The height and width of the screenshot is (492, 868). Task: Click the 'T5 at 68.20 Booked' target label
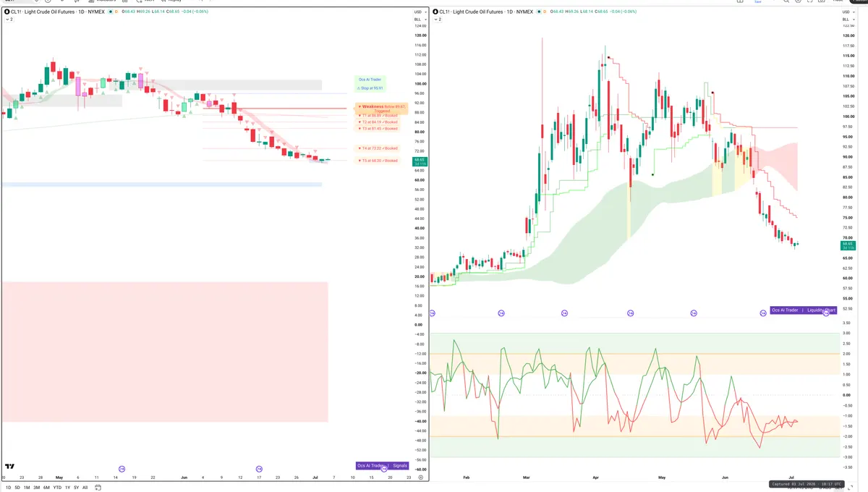pyautogui.click(x=379, y=161)
